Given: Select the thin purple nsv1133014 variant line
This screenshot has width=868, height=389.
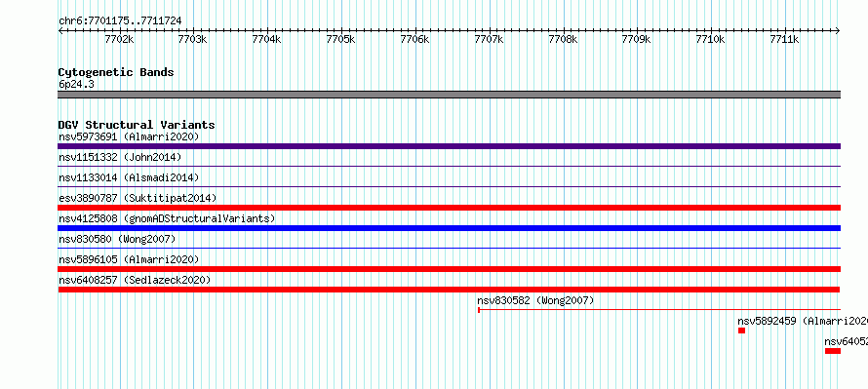Looking at the screenshot, I should tap(449, 186).
